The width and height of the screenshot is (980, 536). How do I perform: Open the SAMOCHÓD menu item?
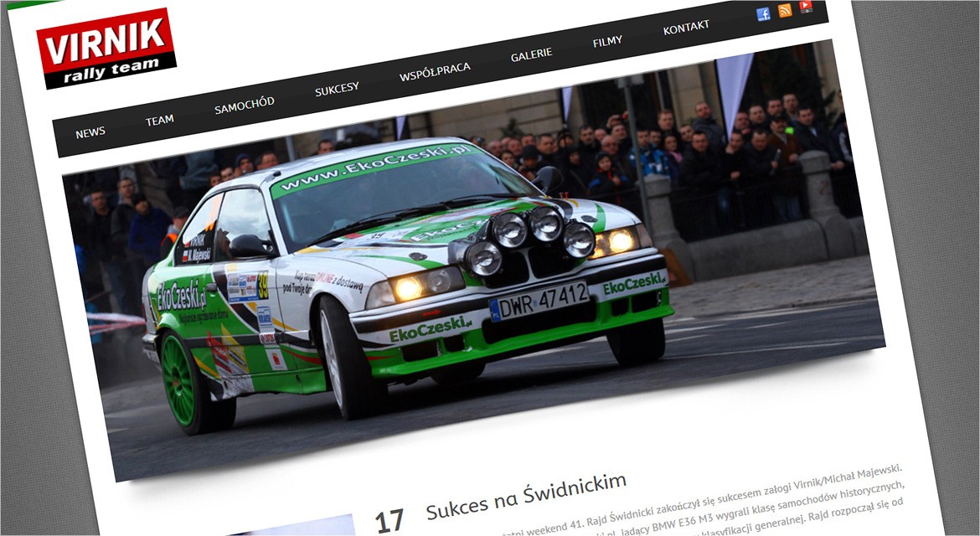(x=245, y=106)
